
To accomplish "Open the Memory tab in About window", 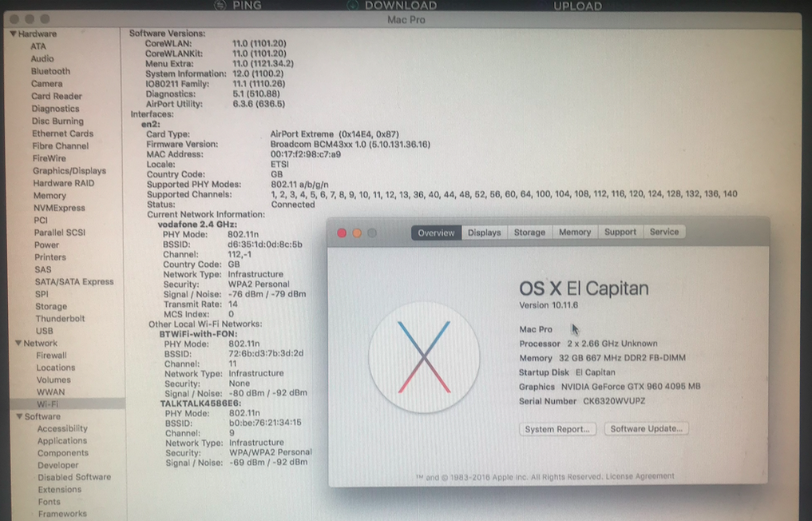I will 575,233.
